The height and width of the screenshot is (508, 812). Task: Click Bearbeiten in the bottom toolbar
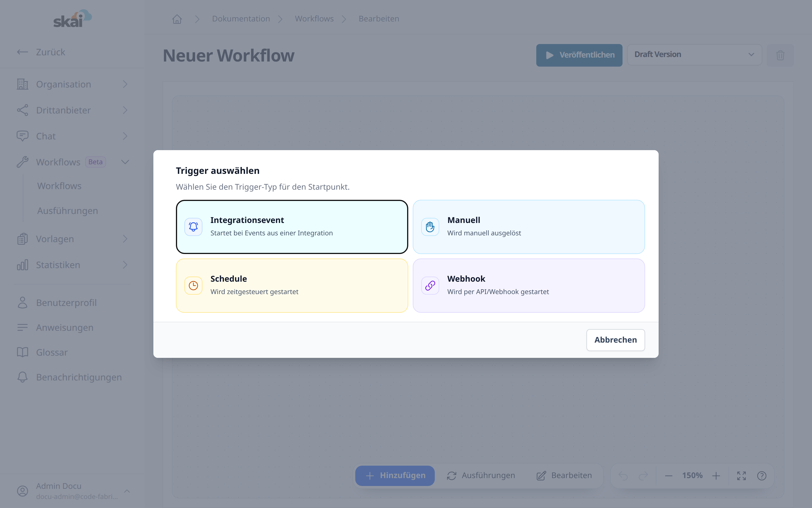point(564,476)
